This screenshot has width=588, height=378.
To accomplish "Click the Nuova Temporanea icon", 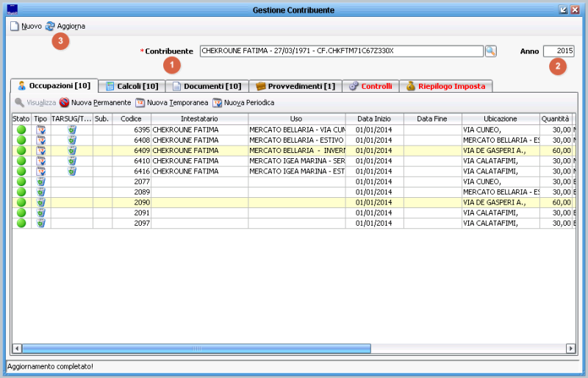I will coord(140,102).
